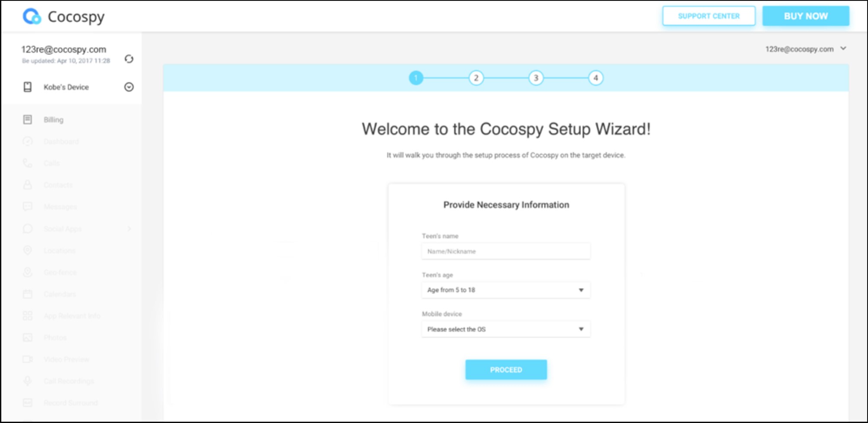Click the PROCEED button
This screenshot has width=868, height=423.
point(506,370)
